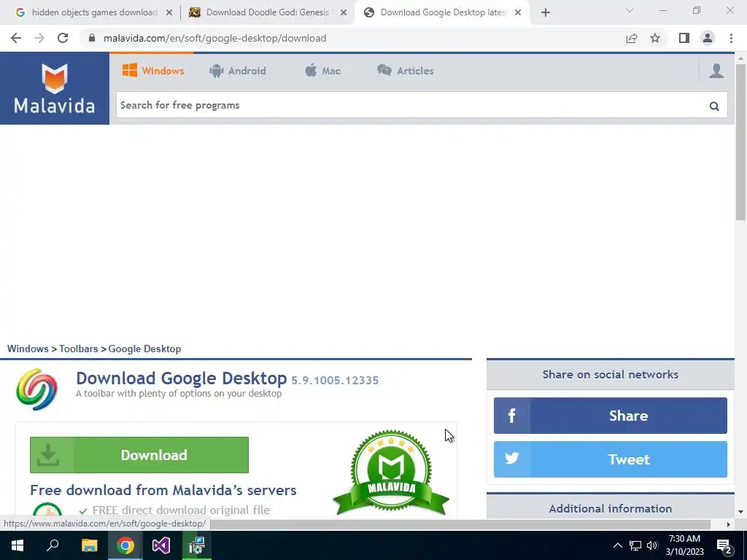Click the Malavida green seal badge

click(x=391, y=472)
